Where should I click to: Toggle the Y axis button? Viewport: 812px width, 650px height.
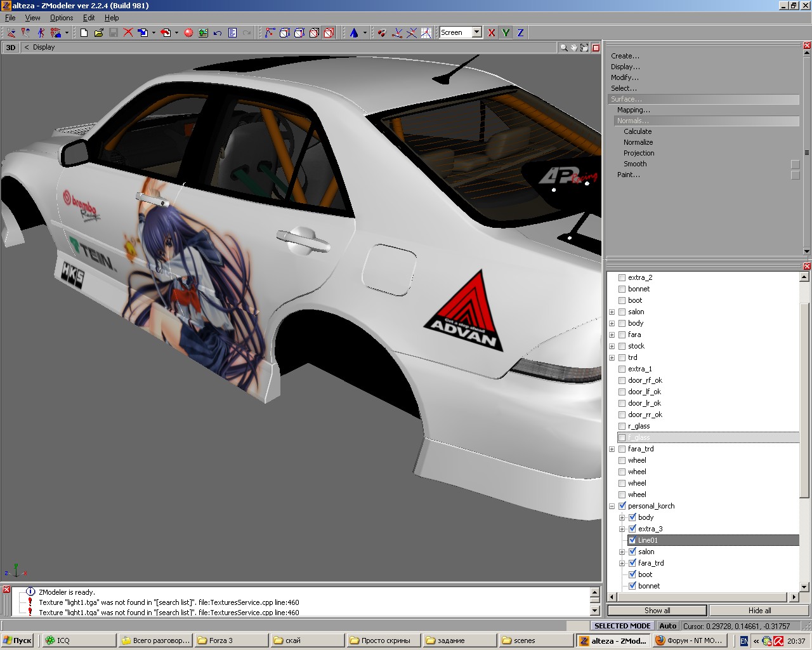click(506, 32)
